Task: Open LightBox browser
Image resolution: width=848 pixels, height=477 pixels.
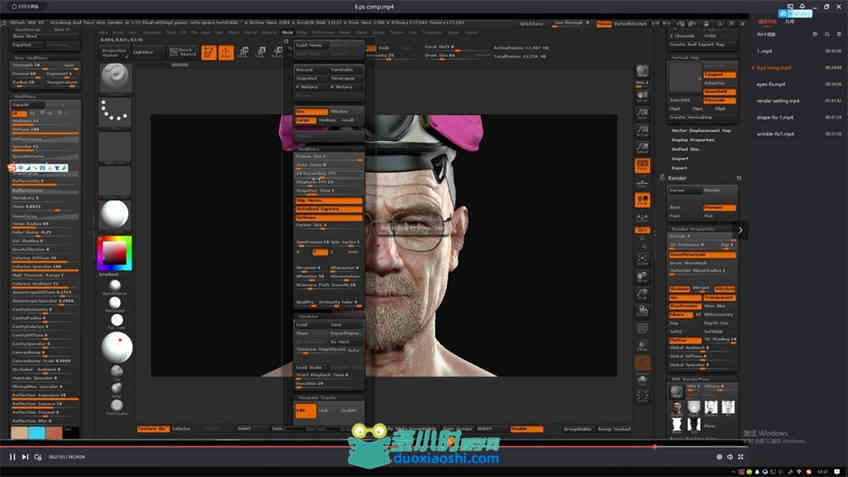Action: [x=143, y=52]
